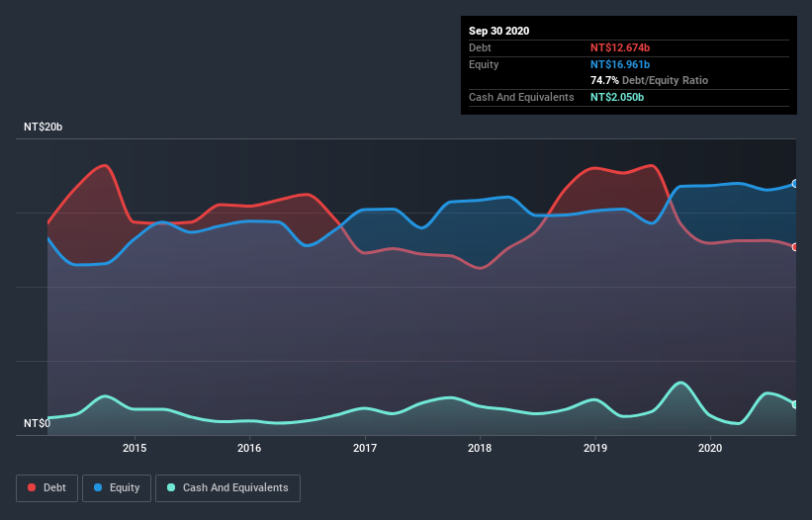Toggle Cash And Equivalents legend button
The height and width of the screenshot is (520, 812).
coord(227,488)
